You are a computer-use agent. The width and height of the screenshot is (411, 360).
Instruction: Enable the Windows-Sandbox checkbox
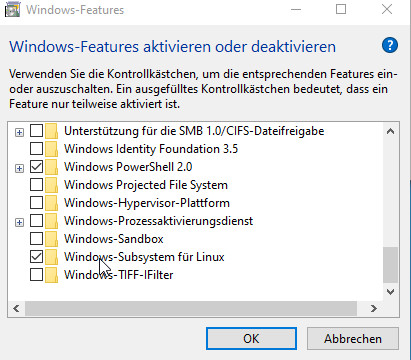36,239
